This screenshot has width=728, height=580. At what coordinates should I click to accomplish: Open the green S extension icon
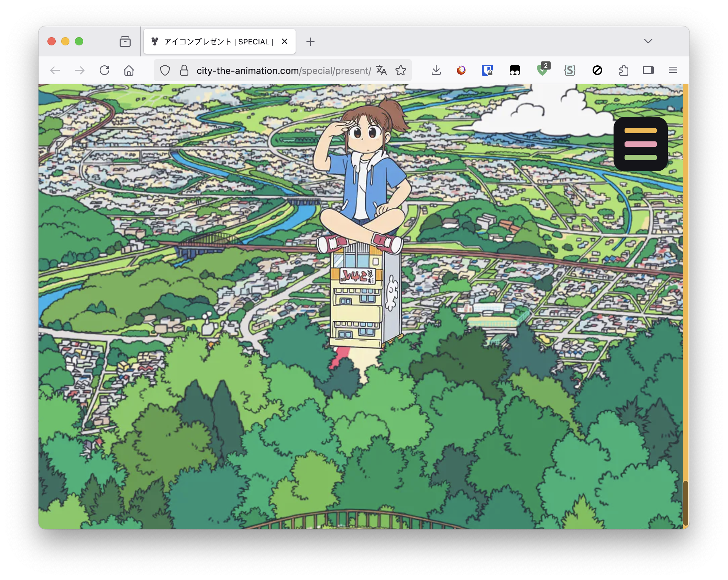[570, 71]
